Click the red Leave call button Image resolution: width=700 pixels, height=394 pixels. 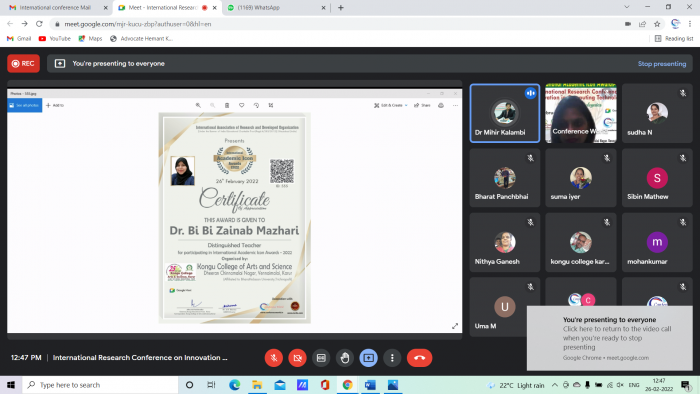pyautogui.click(x=419, y=358)
